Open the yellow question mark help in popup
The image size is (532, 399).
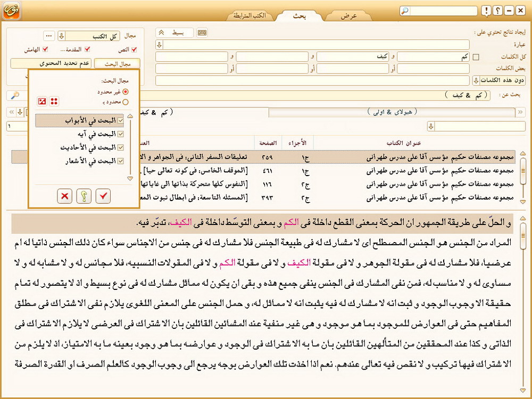pos(84,196)
